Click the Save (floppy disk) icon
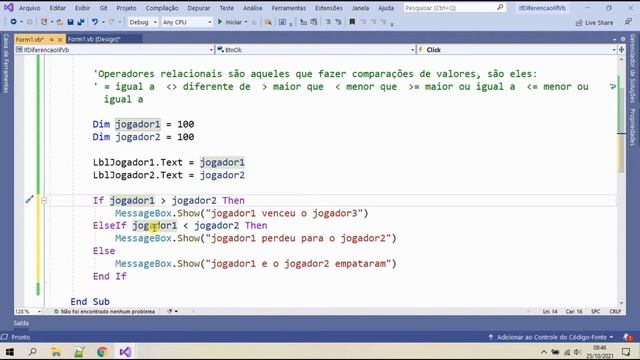This screenshot has height=360, width=640. click(70, 22)
